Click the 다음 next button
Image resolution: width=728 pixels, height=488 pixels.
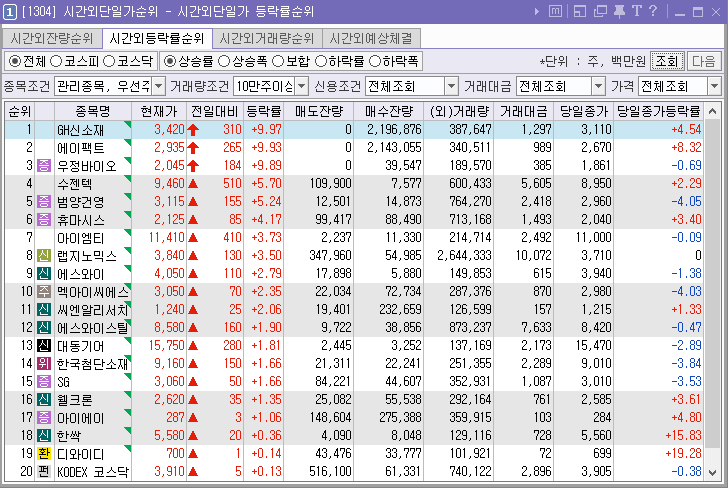coord(704,61)
